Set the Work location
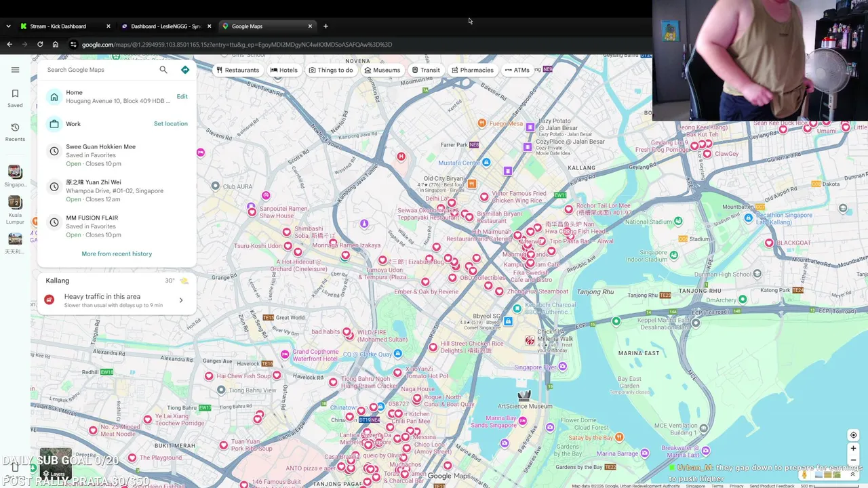The image size is (868, 488). 171,123
